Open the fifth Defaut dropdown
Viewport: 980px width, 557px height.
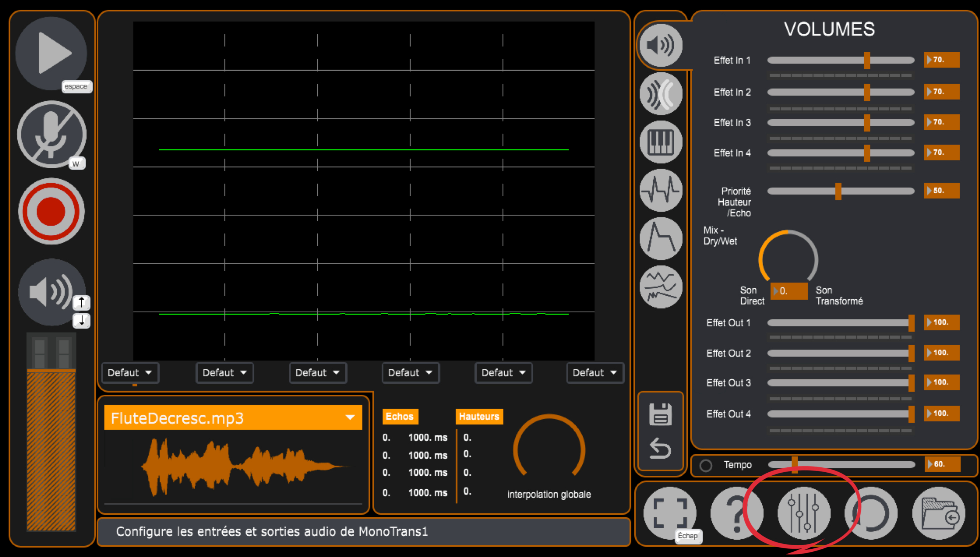click(x=503, y=372)
